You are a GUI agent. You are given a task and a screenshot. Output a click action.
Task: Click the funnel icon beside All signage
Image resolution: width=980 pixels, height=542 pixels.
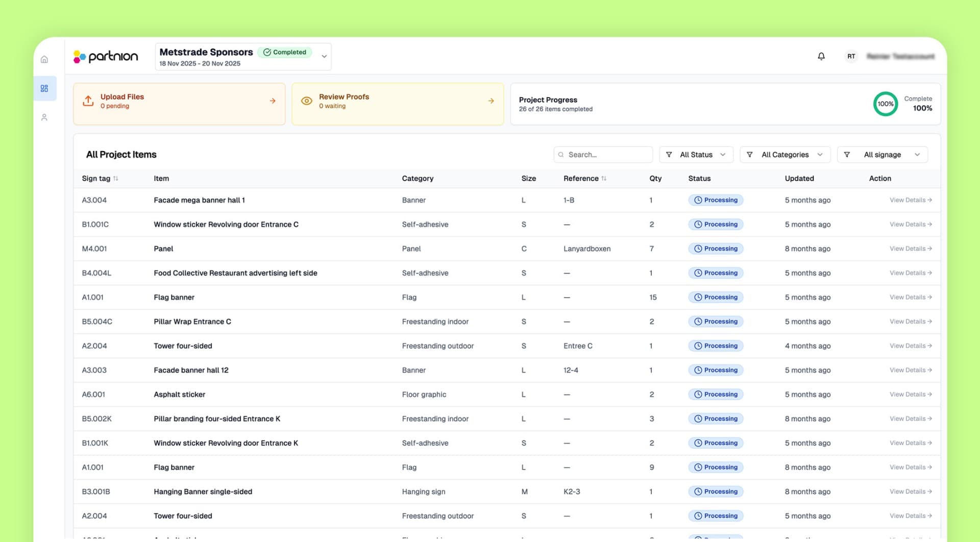847,155
